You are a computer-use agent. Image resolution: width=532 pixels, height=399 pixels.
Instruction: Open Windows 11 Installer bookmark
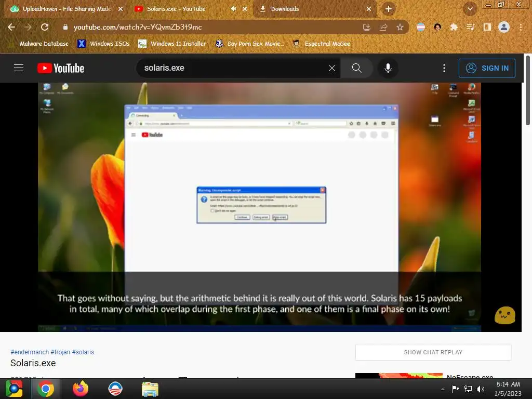(172, 44)
